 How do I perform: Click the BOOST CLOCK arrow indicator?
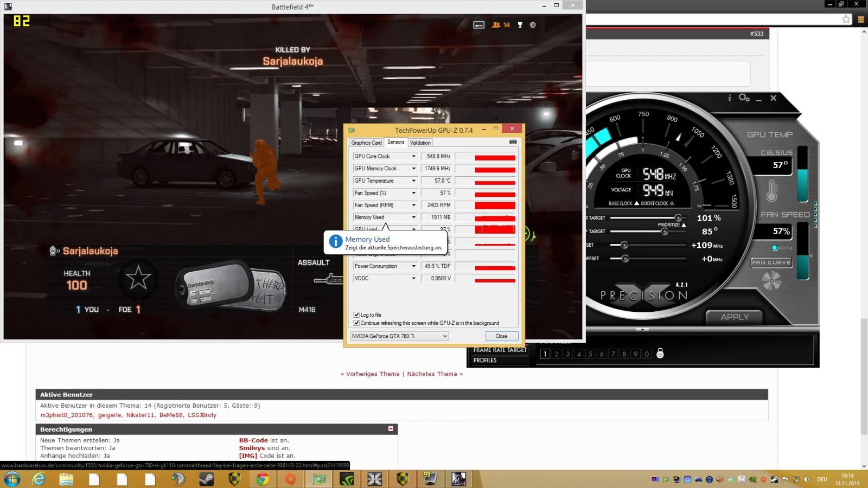click(x=672, y=203)
